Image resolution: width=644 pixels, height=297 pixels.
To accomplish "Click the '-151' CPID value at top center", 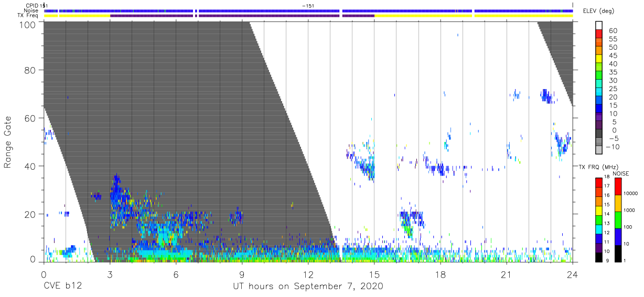I will [308, 6].
